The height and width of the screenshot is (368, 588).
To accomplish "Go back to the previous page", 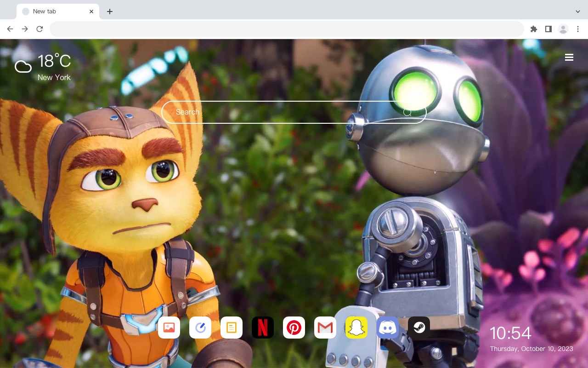I will (10, 29).
